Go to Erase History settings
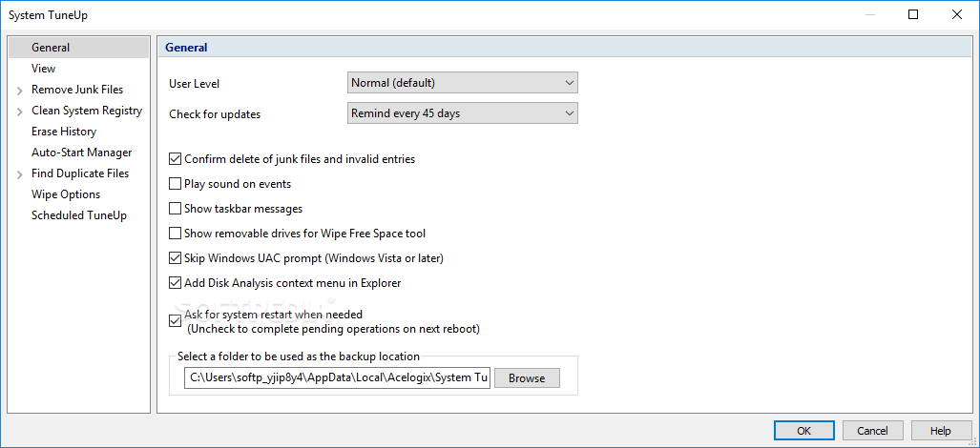 click(x=64, y=132)
